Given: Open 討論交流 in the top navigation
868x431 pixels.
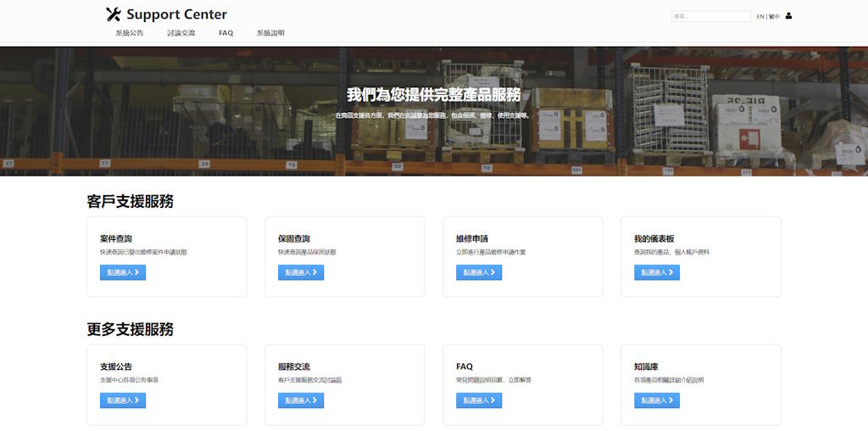Looking at the screenshot, I should click(x=181, y=33).
